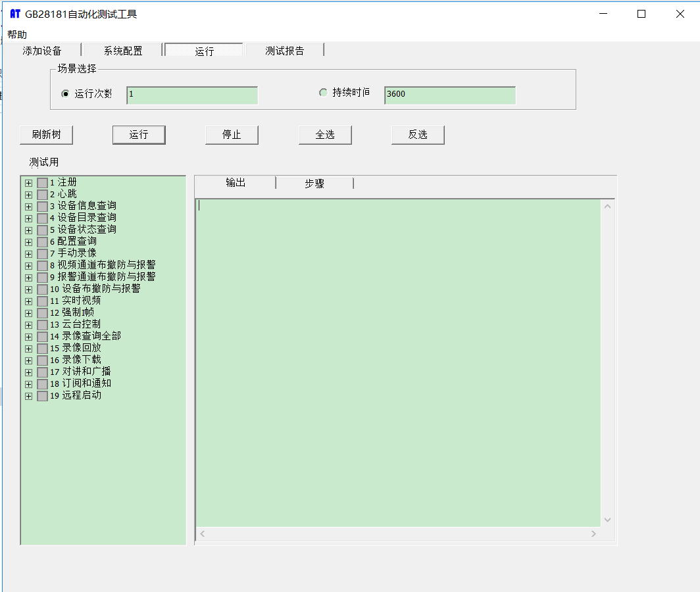Expand the 13 云台控制 node

[x=28, y=325]
